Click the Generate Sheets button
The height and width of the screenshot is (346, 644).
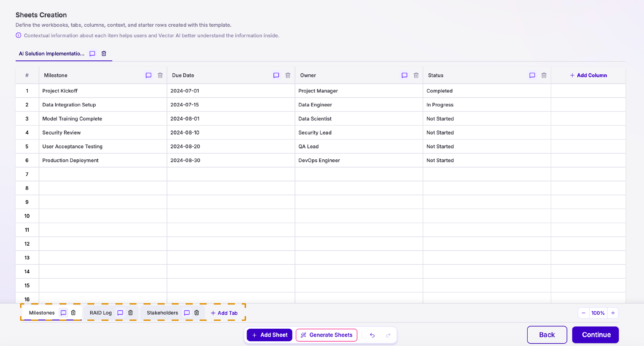tap(326, 335)
